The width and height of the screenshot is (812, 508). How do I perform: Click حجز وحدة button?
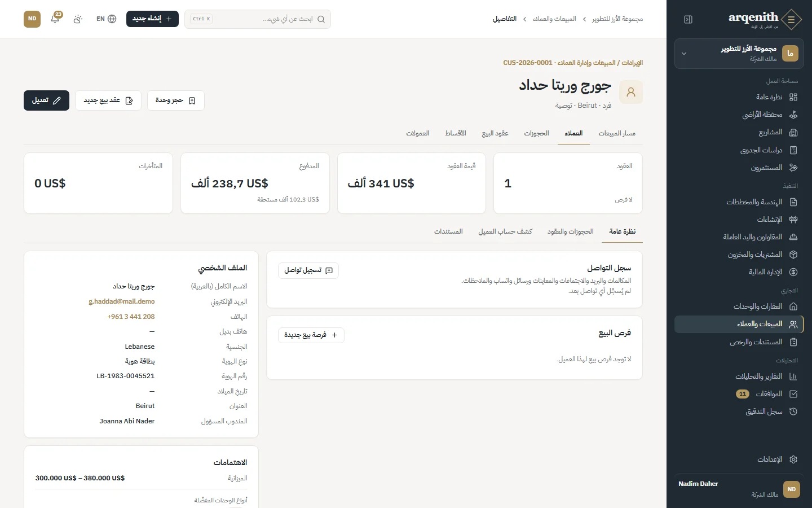tap(175, 100)
